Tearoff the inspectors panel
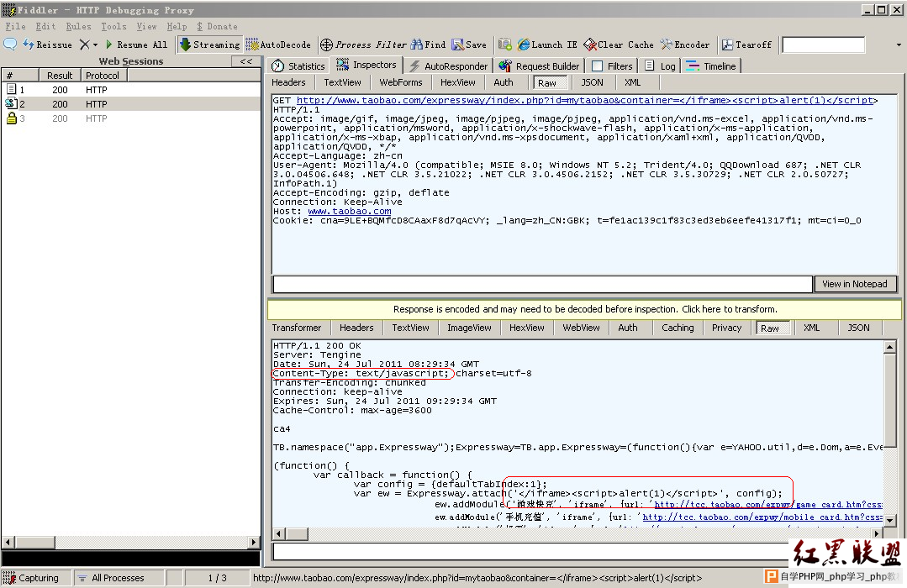This screenshot has width=907, height=588. point(746,45)
